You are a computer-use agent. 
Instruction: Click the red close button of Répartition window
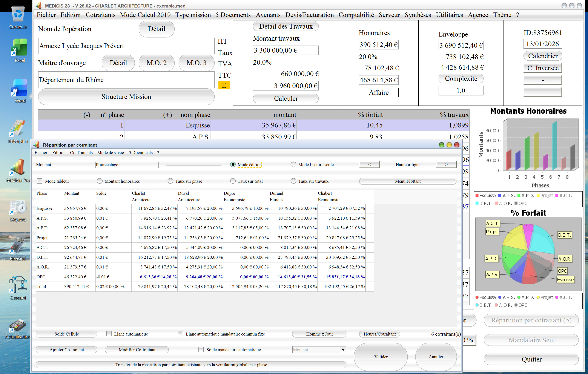[x=457, y=145]
